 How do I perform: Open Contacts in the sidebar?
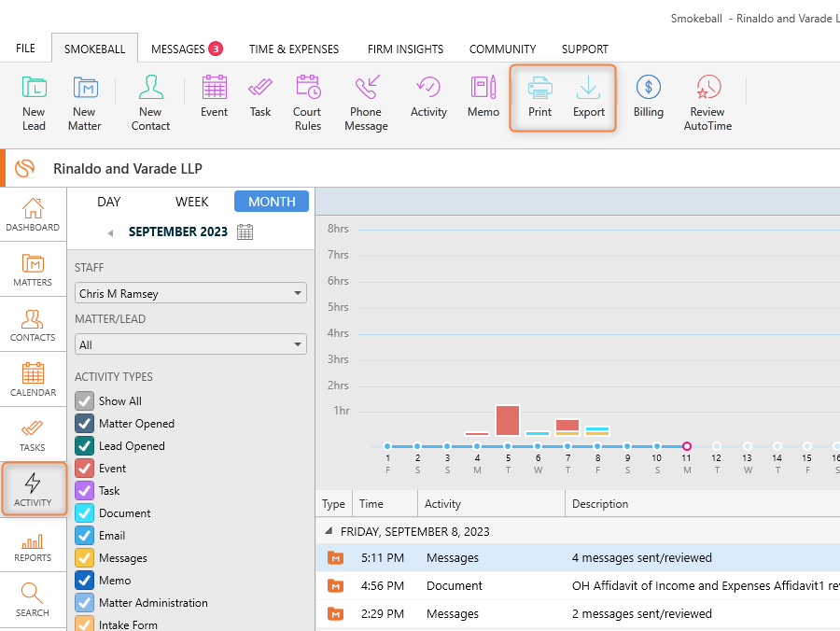(33, 325)
